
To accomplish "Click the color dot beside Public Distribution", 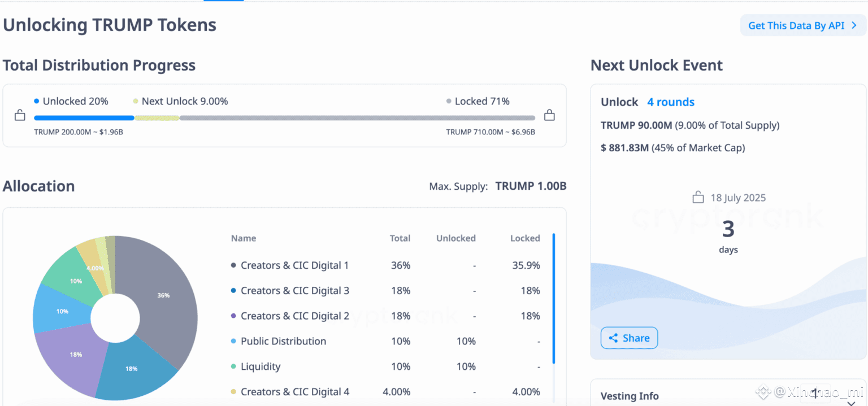I will 233,341.
